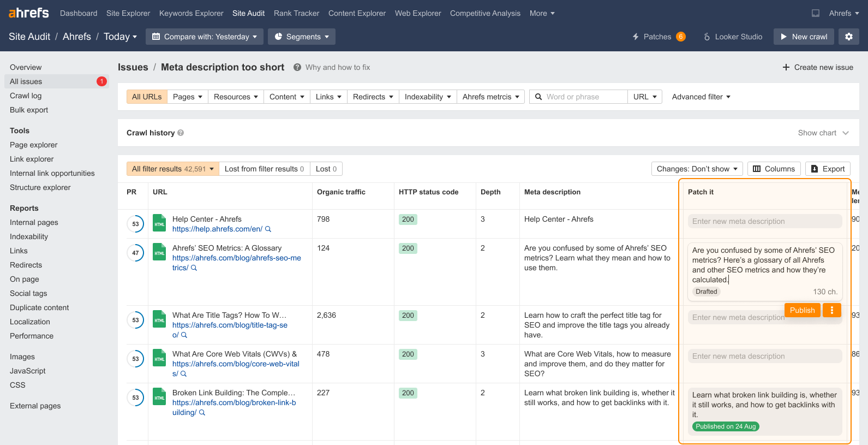Screen dimensions: 868x445
Task: Click the Export button
Action: (x=828, y=169)
